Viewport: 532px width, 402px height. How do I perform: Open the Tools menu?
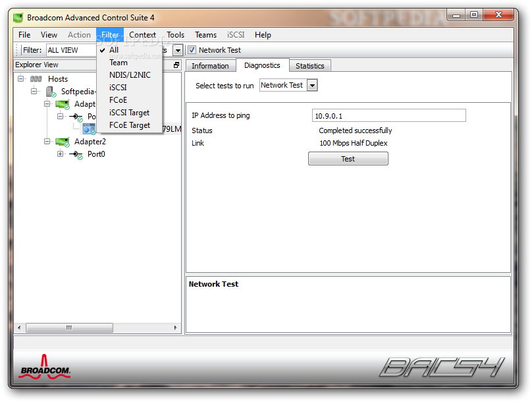(x=175, y=35)
